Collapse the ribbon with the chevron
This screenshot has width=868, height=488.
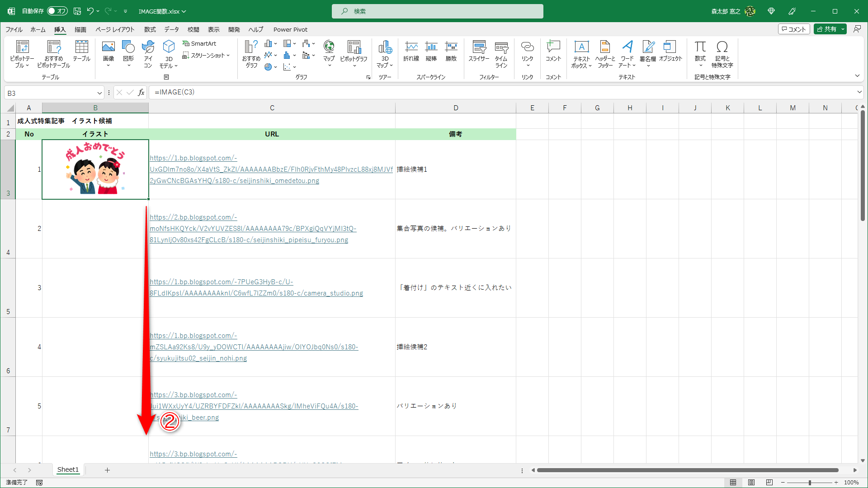(857, 75)
